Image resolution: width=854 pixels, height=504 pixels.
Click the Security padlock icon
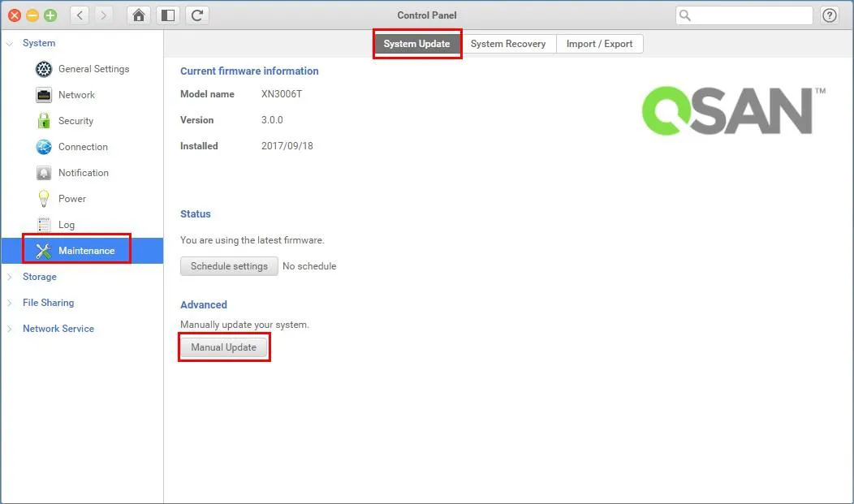click(44, 121)
